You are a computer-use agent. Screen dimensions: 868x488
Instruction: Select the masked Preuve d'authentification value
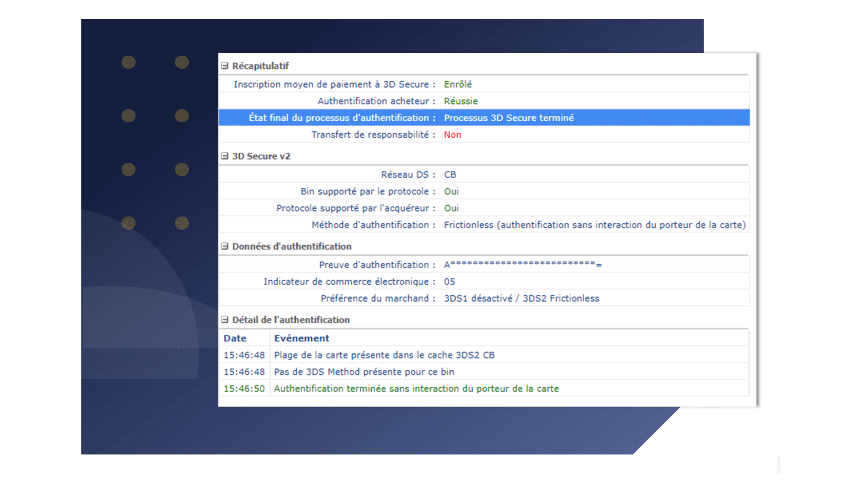tap(523, 264)
